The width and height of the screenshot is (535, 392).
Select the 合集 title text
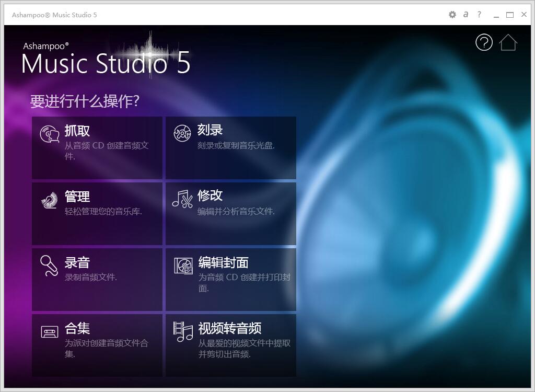(x=77, y=328)
